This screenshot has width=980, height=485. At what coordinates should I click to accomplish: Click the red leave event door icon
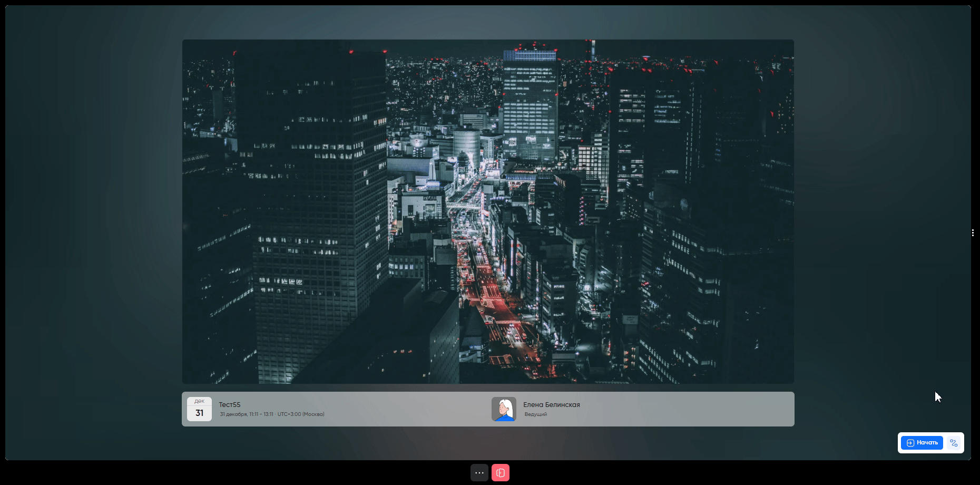point(501,473)
